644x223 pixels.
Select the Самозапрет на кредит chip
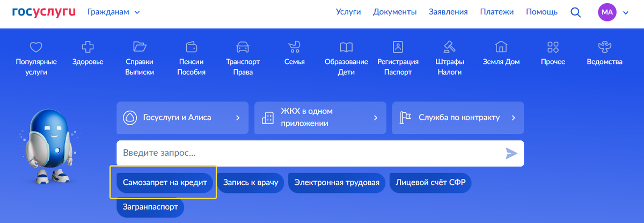click(164, 183)
